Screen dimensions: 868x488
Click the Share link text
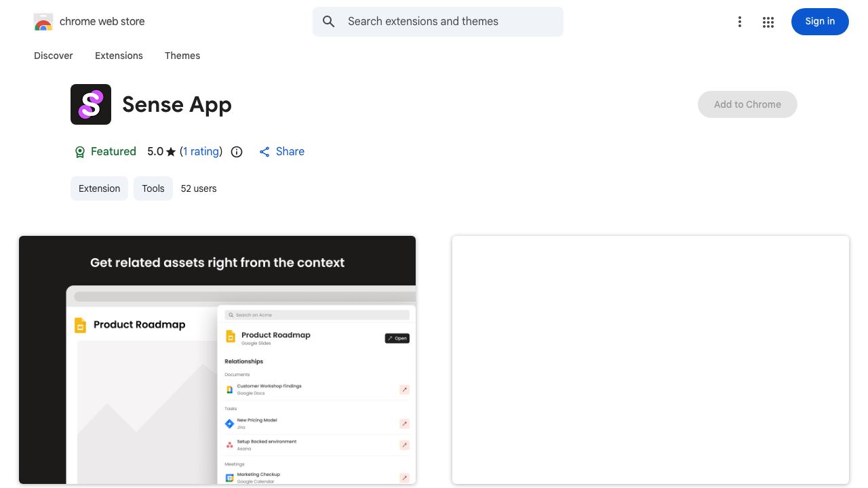(290, 152)
